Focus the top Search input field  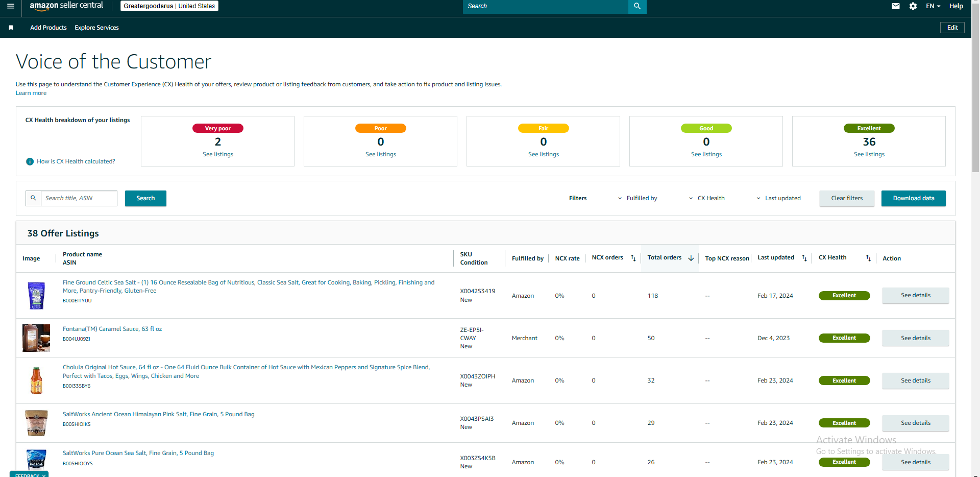(x=546, y=6)
